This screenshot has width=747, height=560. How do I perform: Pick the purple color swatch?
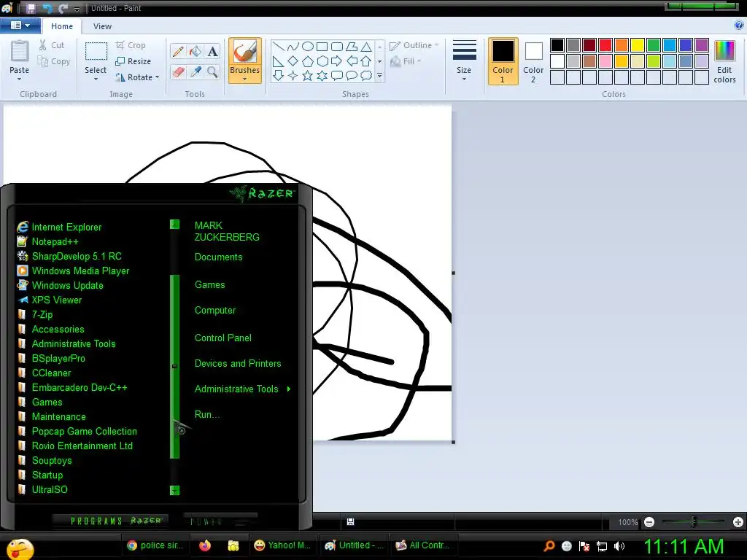[702, 45]
